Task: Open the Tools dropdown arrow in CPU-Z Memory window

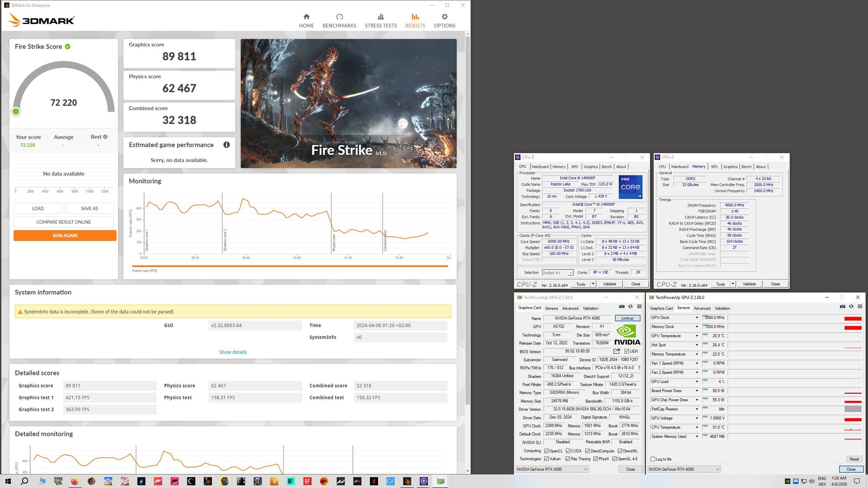Action: pos(733,284)
